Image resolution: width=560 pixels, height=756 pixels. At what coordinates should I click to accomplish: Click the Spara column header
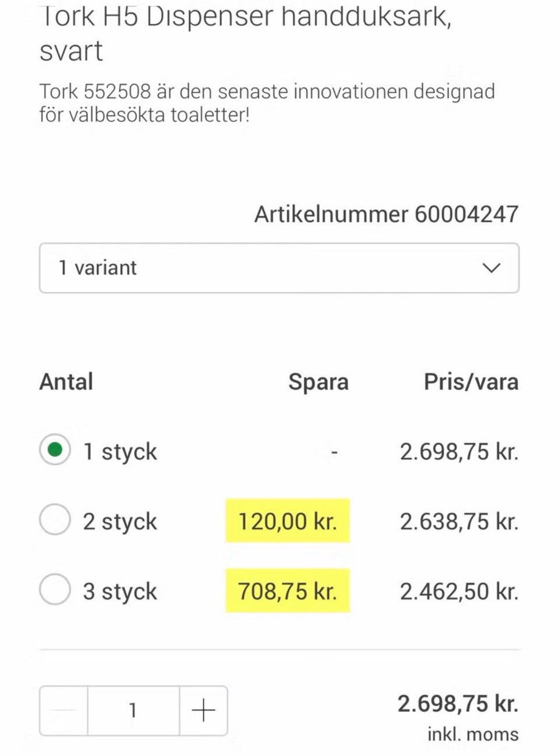pyautogui.click(x=318, y=382)
